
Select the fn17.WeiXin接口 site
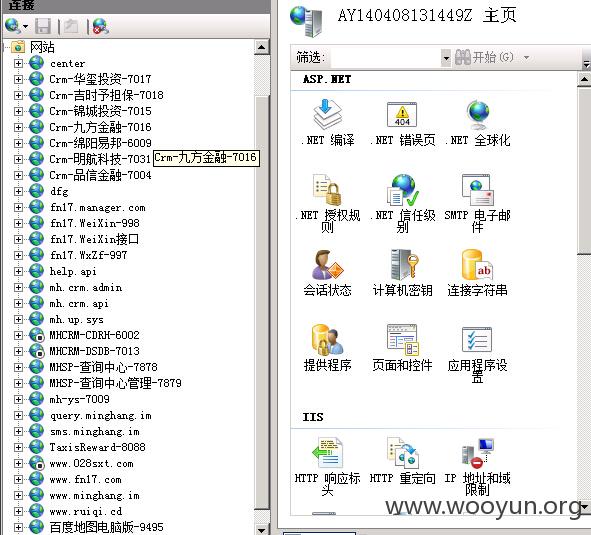pyautogui.click(x=94, y=239)
